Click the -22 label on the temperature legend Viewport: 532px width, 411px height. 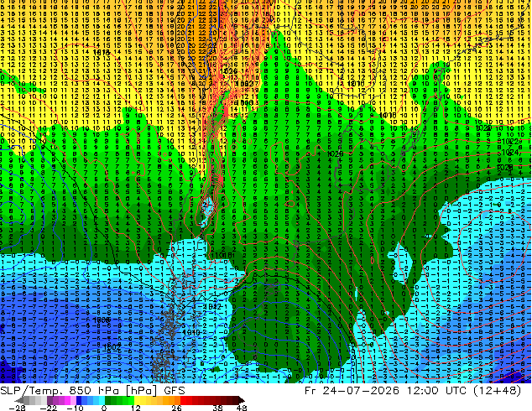coord(48,408)
